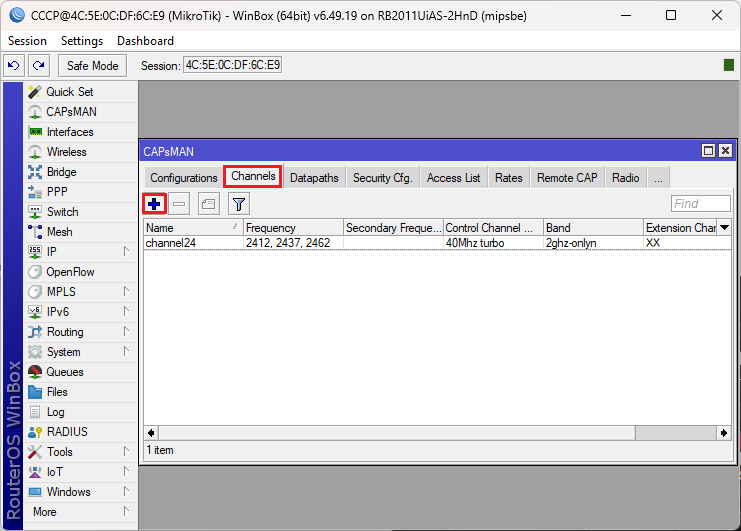
Task: Open the Bridge sidebar item
Action: (81, 172)
